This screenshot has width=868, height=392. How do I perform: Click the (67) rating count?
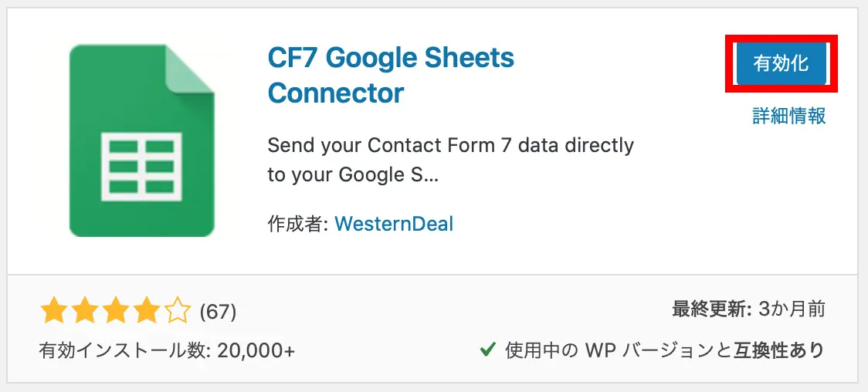click(218, 313)
